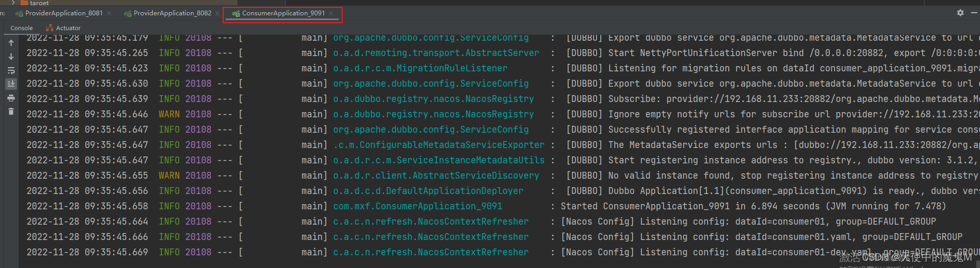Toggle scroll to end of console
This screenshot has width=980, height=268.
pos(11,84)
